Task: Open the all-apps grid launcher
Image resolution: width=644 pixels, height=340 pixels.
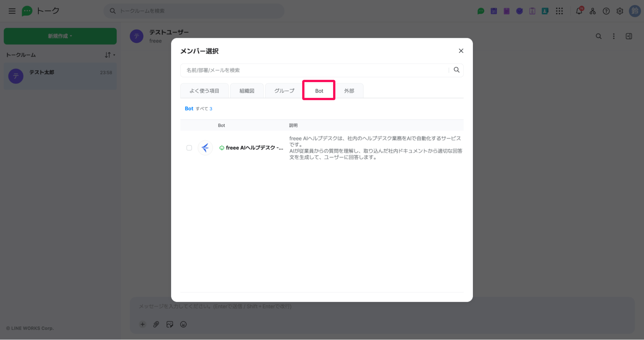Action: point(559,11)
